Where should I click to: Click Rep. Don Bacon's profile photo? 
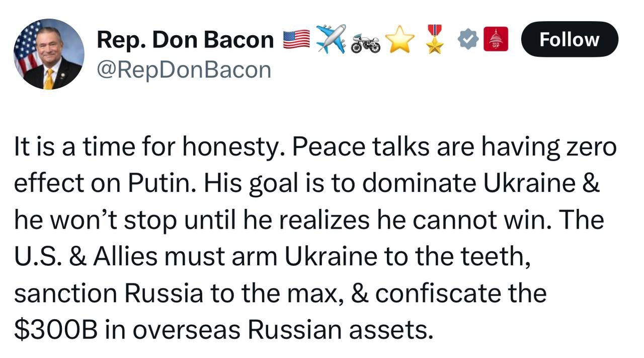click(48, 54)
